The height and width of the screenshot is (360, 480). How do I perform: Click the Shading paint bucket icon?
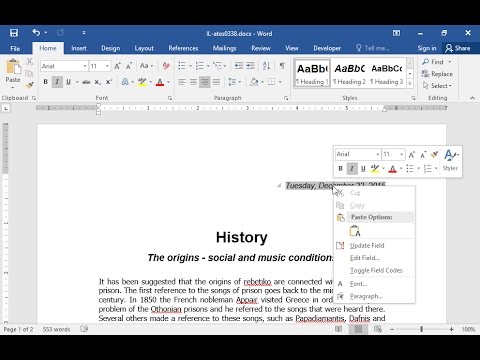254,82
